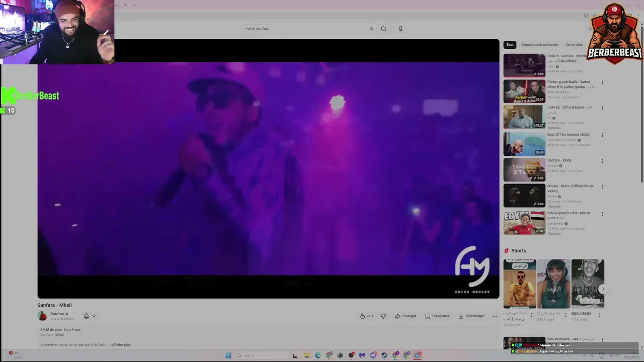Viewport: 644px width, 362px height.
Task: Open hine maissara - Dex video thumbnail
Action: pyautogui.click(x=524, y=342)
